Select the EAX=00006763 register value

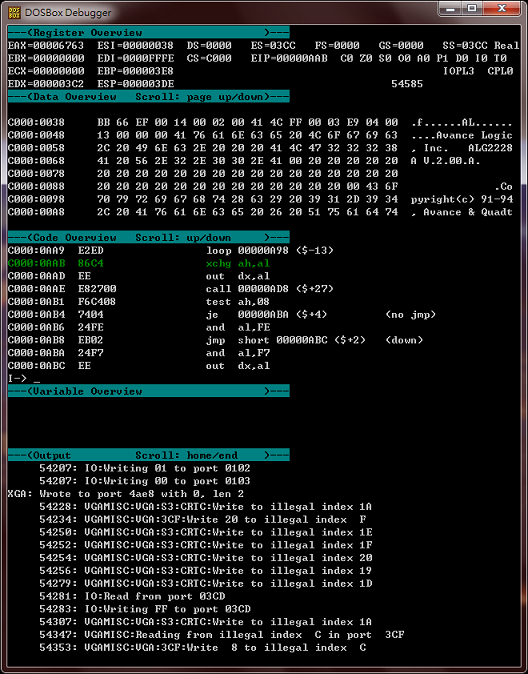(x=46, y=46)
